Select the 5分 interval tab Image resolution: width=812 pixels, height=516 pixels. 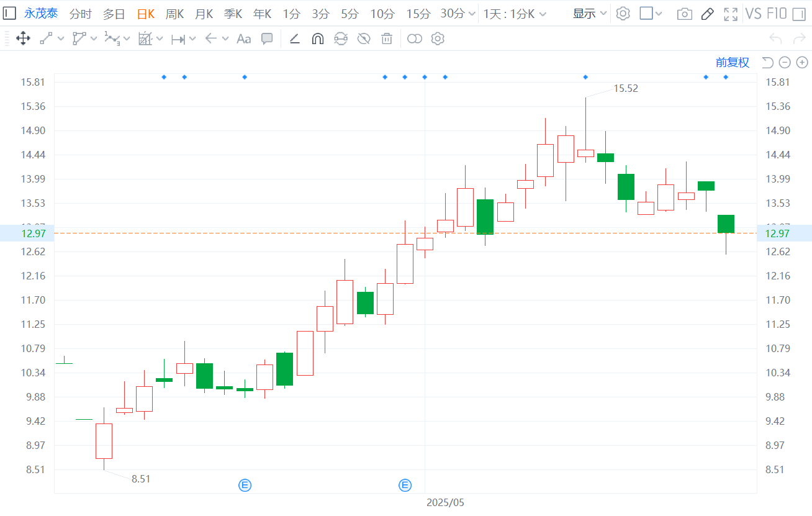(x=350, y=14)
